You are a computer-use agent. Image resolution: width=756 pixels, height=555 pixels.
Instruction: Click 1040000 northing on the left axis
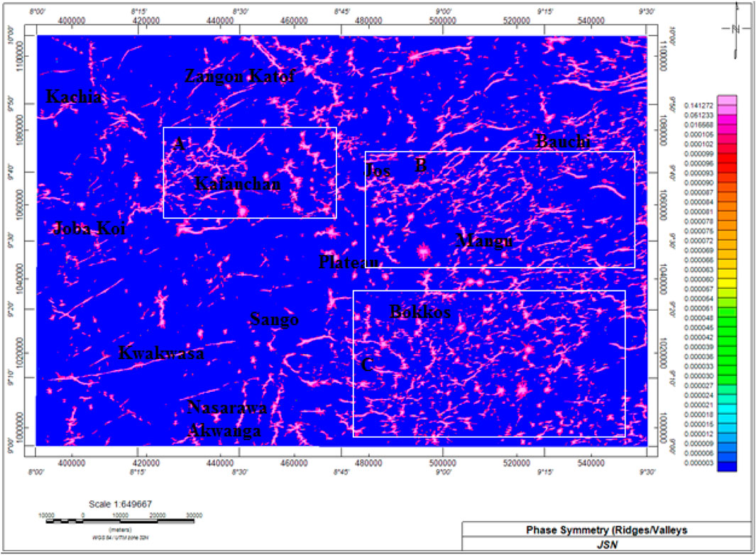pyautogui.click(x=20, y=279)
